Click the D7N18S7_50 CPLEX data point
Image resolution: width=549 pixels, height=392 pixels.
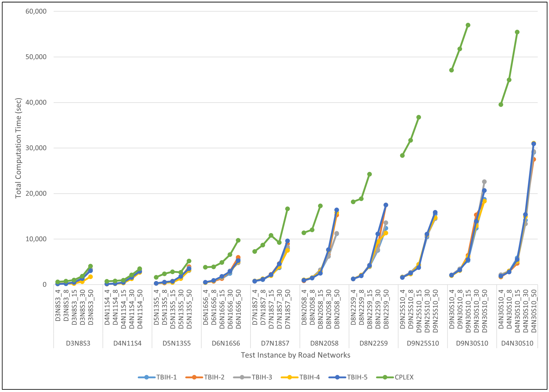pos(287,209)
